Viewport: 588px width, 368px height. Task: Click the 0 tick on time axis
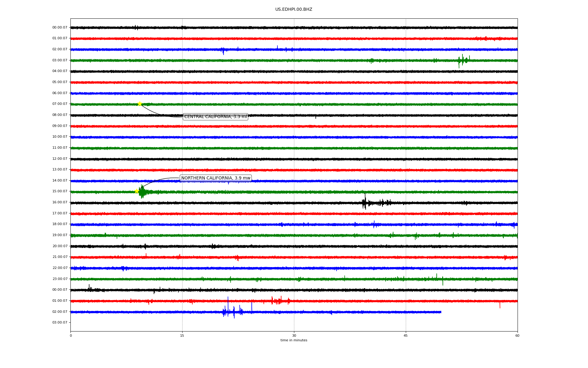(71, 336)
